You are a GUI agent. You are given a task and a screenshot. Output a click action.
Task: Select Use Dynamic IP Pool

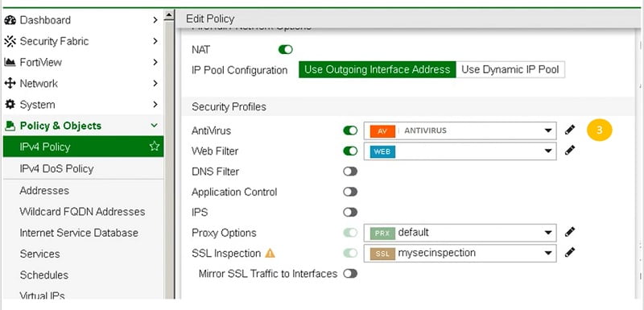point(510,70)
